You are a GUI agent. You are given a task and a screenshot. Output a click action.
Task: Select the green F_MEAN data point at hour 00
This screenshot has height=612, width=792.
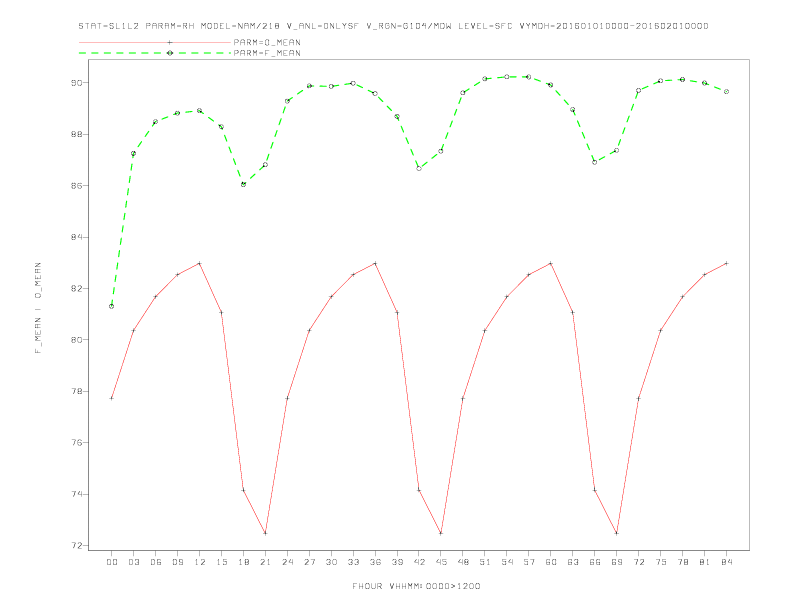point(112,307)
